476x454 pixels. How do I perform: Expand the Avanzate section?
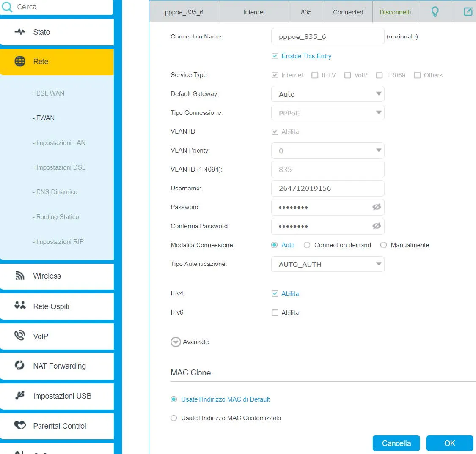[176, 342]
